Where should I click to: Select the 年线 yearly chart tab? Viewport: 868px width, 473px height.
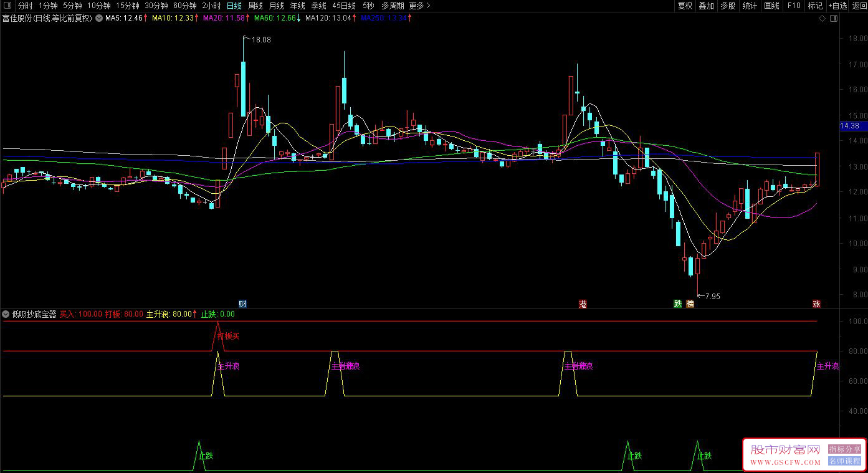click(298, 6)
